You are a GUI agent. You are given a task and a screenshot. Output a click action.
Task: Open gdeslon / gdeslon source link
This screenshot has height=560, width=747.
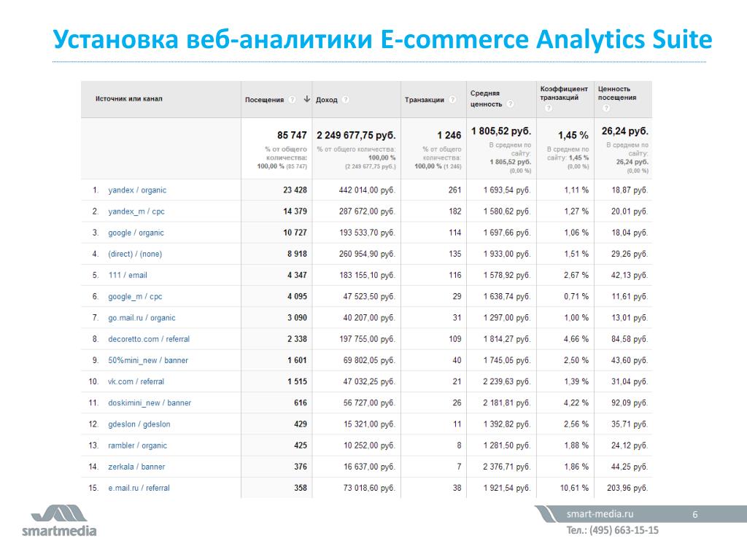tap(139, 424)
